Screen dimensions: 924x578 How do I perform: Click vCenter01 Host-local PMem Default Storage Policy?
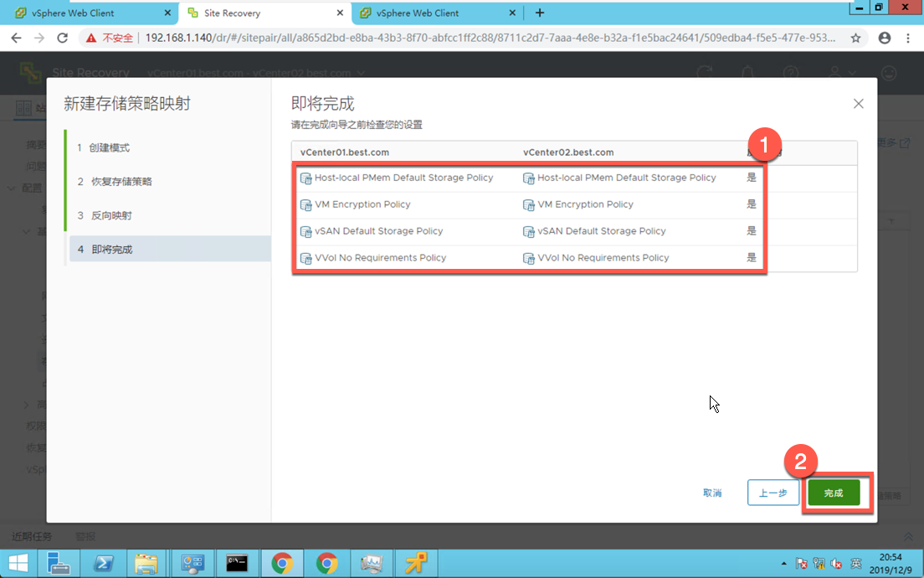pyautogui.click(x=403, y=178)
